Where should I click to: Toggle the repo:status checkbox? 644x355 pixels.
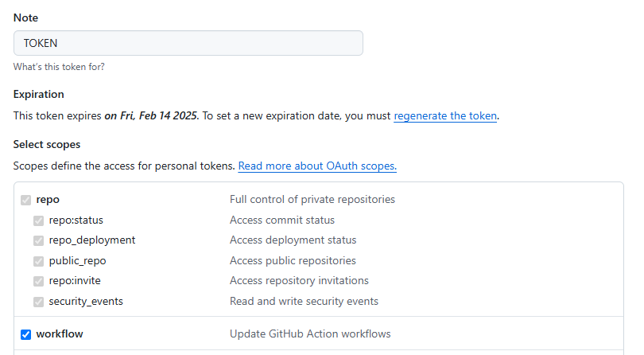38,220
